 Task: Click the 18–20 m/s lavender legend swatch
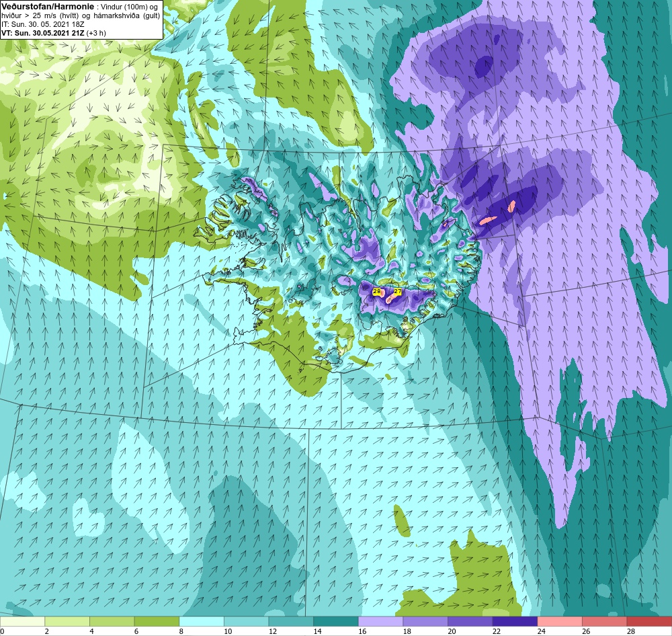(x=425, y=621)
